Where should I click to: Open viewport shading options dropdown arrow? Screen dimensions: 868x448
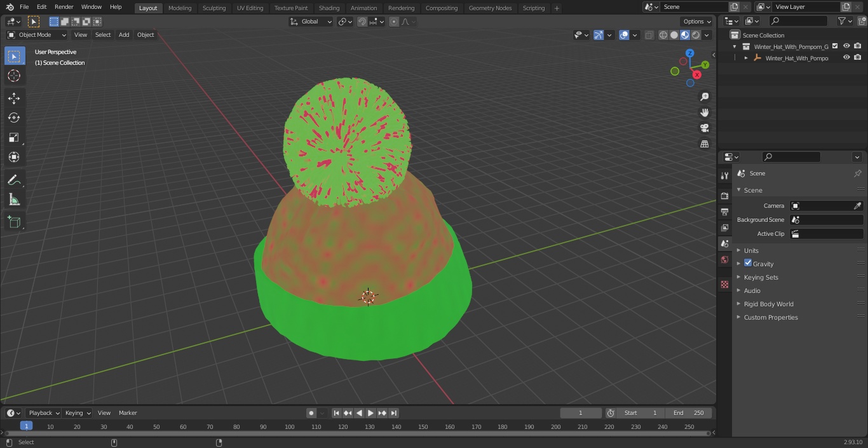(x=707, y=35)
